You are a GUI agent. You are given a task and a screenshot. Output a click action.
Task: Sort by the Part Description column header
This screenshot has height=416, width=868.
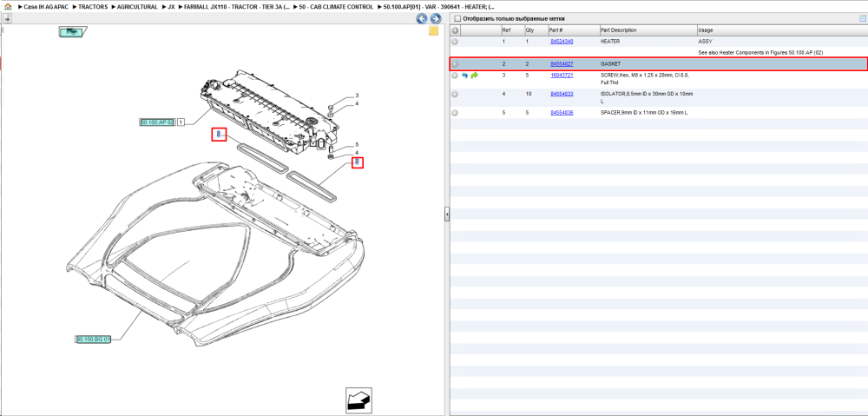pos(618,30)
